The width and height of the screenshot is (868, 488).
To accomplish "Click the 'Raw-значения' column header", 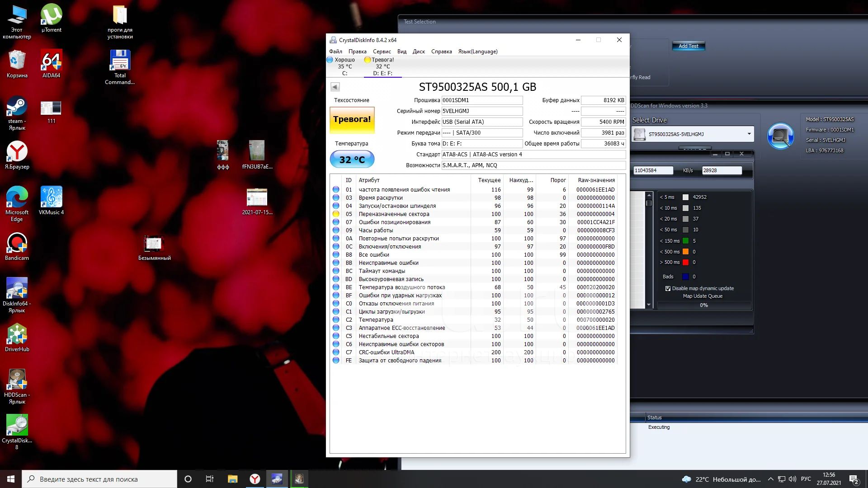I will click(596, 180).
